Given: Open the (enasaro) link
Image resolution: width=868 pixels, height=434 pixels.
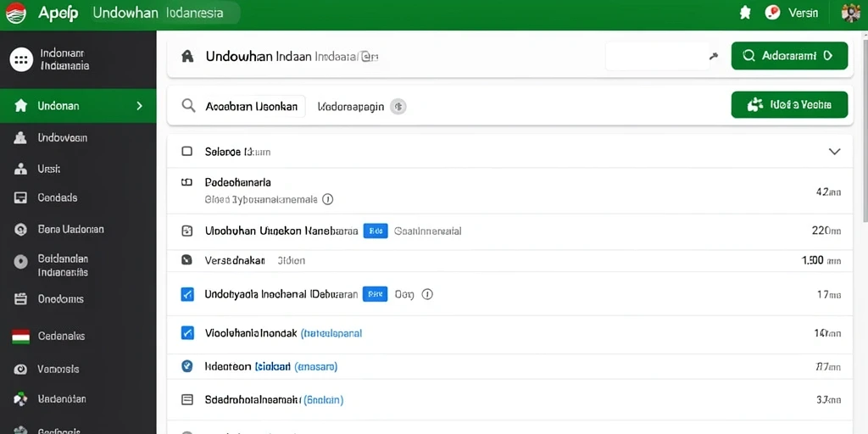Looking at the screenshot, I should tap(316, 366).
